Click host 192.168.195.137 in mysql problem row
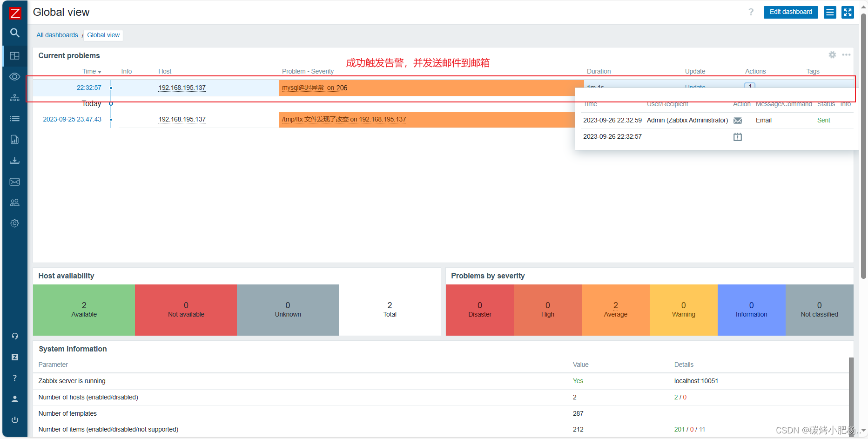 tap(182, 88)
